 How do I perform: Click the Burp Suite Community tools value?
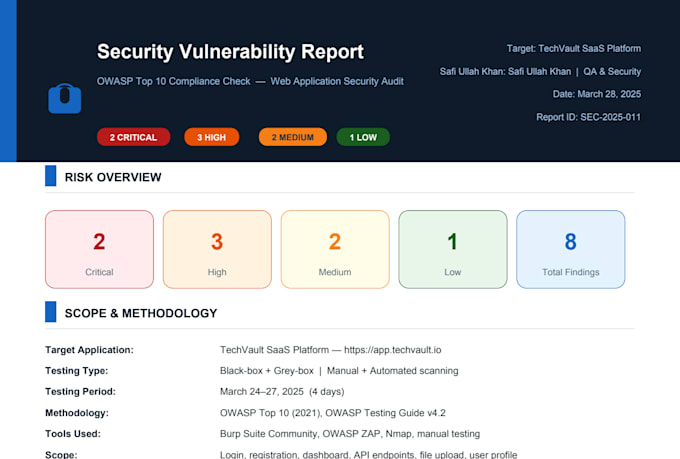point(350,434)
